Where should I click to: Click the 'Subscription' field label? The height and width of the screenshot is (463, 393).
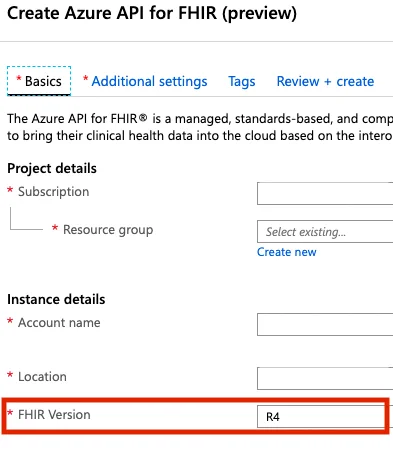pos(54,192)
